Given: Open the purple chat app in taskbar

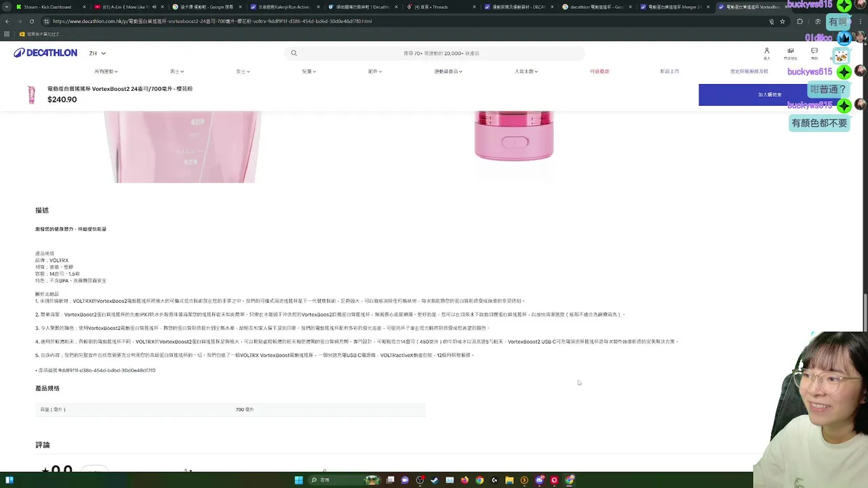Looking at the screenshot, I should pos(405,480).
